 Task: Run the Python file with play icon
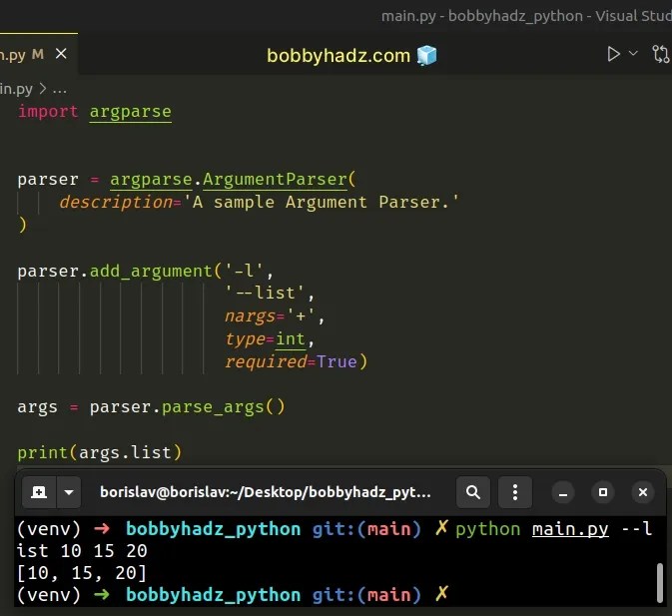613,54
